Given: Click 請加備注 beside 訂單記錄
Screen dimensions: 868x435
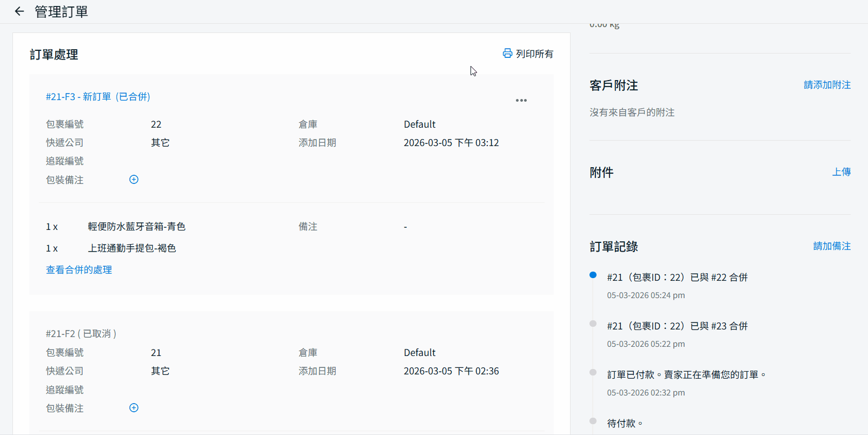Looking at the screenshot, I should [832, 246].
